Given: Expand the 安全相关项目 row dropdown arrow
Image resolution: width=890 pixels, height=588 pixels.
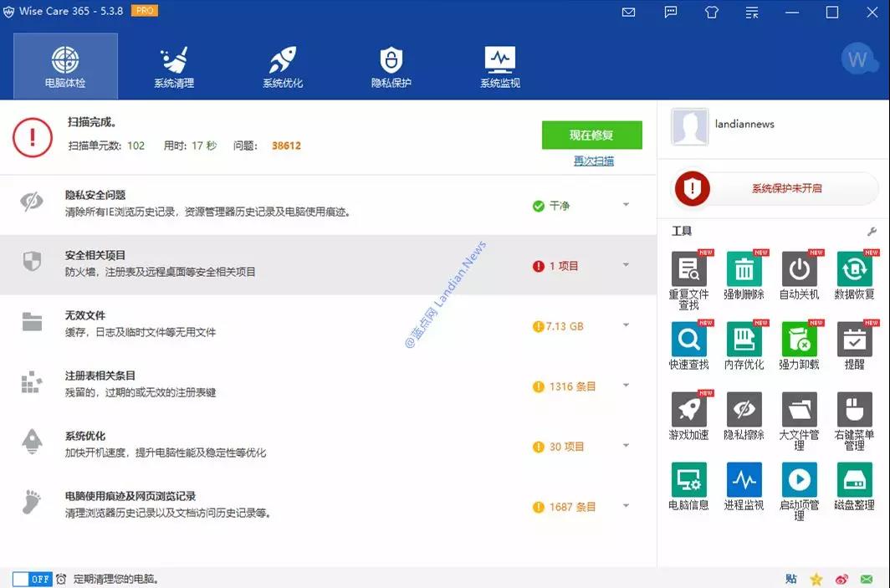Looking at the screenshot, I should [626, 265].
